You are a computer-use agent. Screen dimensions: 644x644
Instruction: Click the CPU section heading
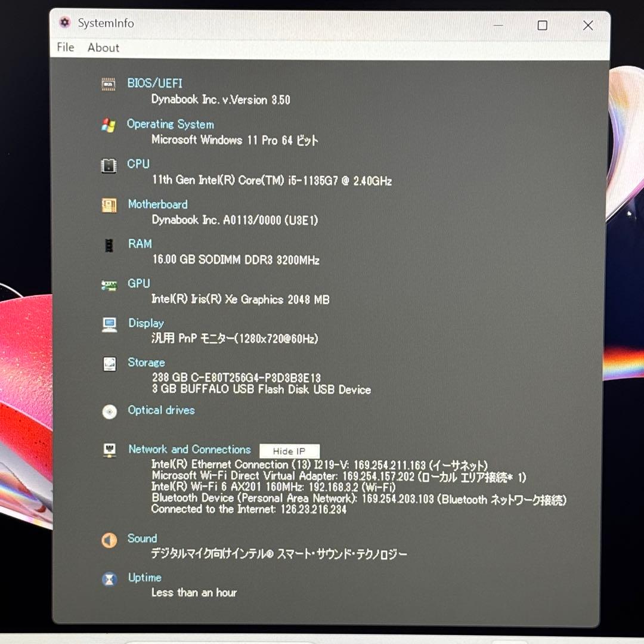[x=138, y=163]
